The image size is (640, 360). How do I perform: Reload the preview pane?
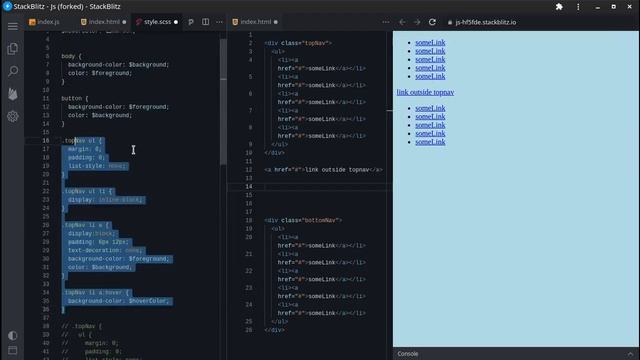coord(432,22)
